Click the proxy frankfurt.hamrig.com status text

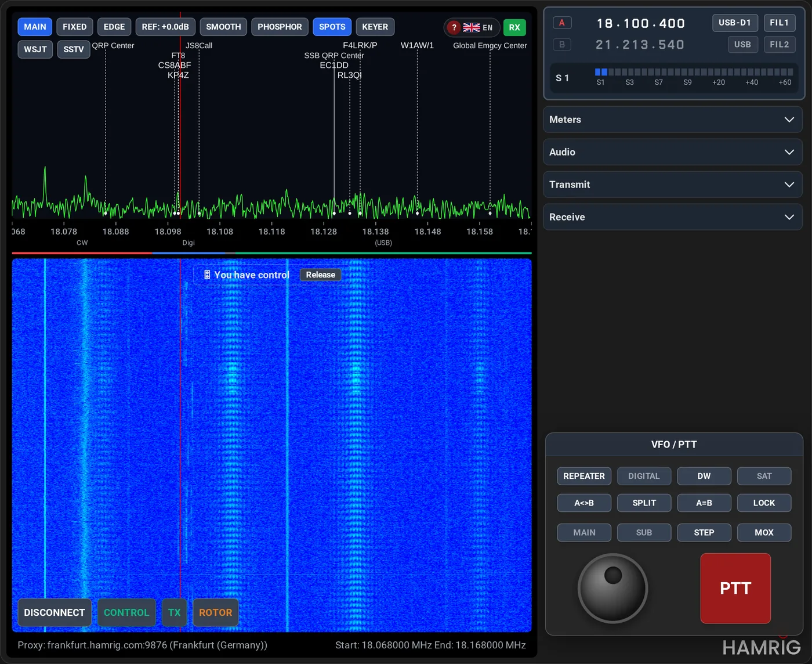(143, 645)
